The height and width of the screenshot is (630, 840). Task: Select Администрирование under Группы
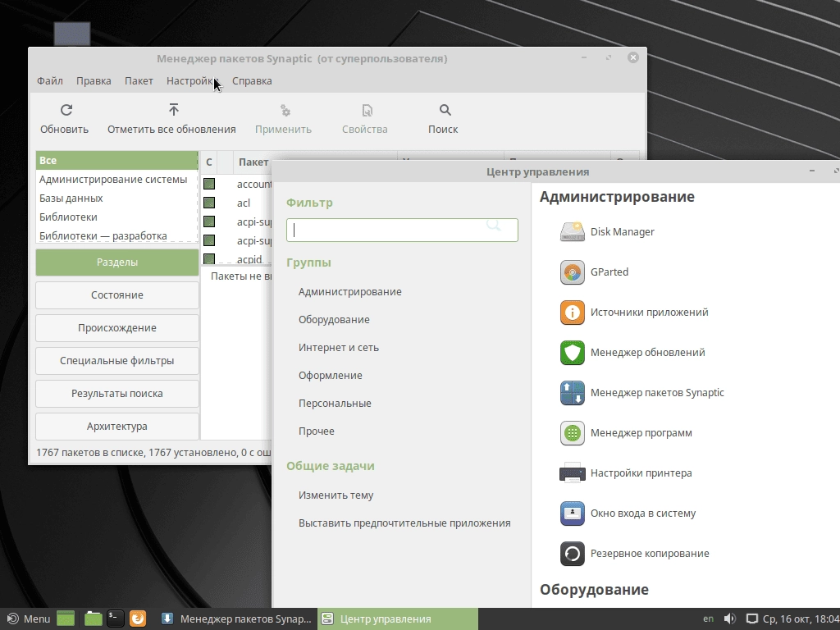[349, 292]
